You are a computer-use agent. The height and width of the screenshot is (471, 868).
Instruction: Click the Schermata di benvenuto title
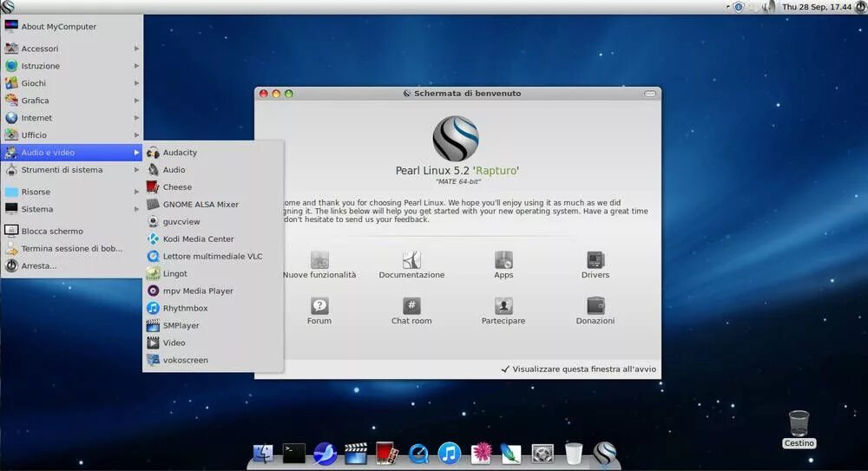click(467, 94)
